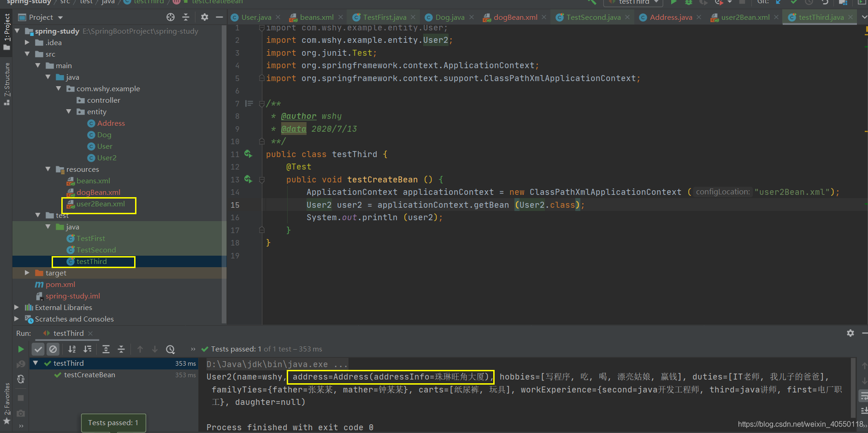
Task: Click expand/collapse all icon in Project header
Action: pyautogui.click(x=186, y=17)
